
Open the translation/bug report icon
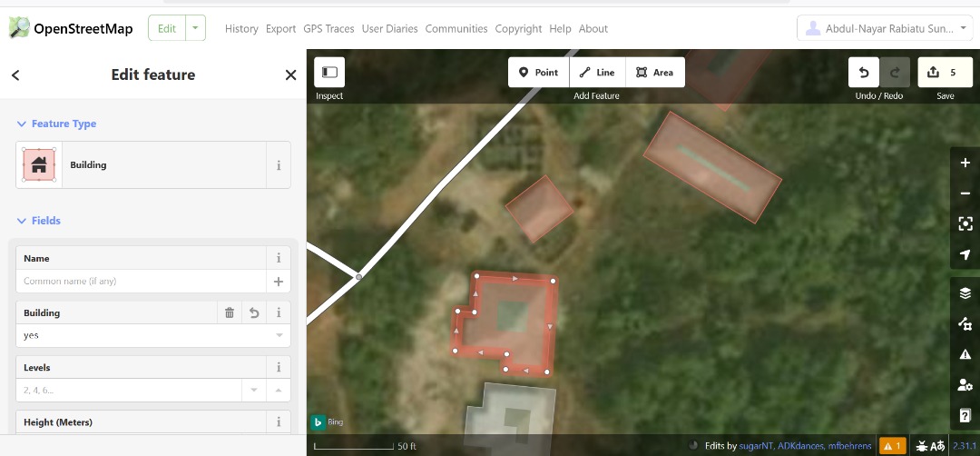click(930, 446)
